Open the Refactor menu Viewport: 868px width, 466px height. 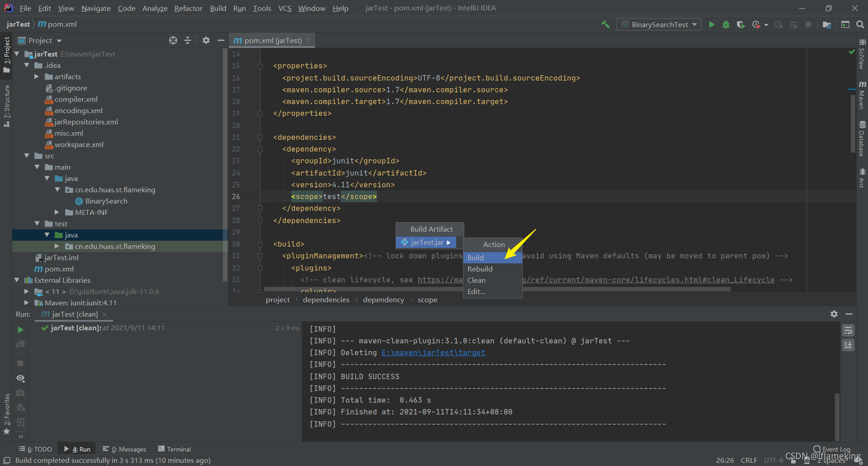[x=188, y=8]
